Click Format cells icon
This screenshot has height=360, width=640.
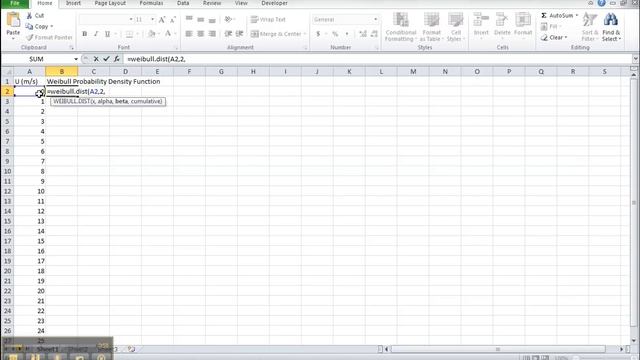(523, 19)
